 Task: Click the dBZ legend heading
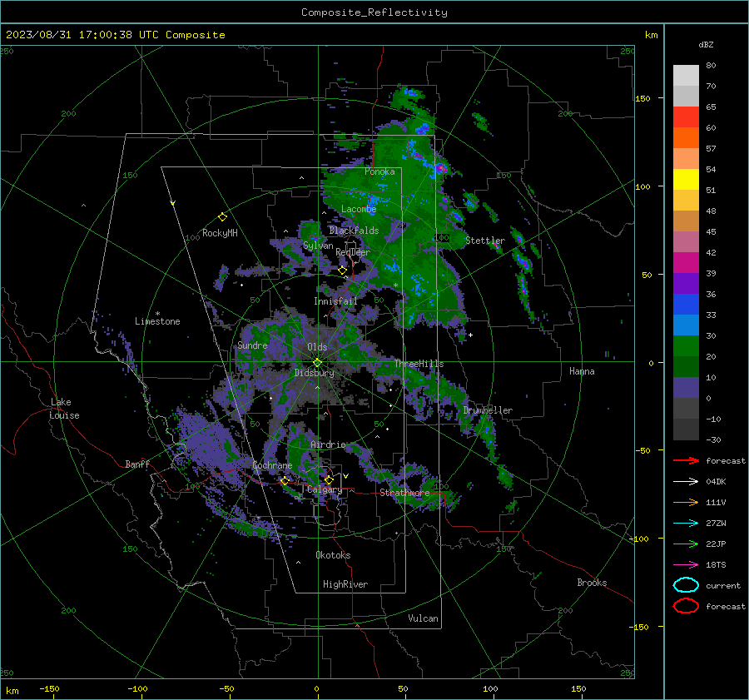tap(706, 45)
